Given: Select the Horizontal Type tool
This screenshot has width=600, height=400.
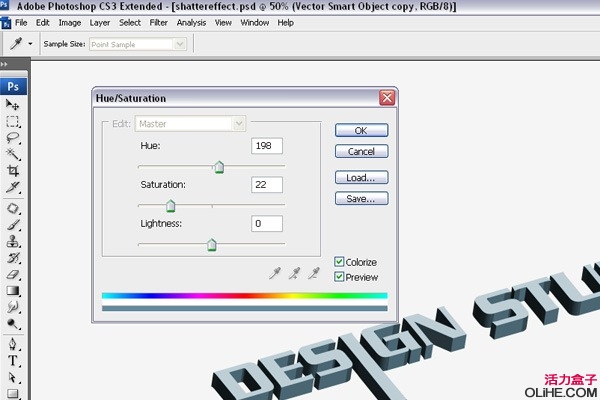Looking at the screenshot, I should pyautogui.click(x=13, y=361).
